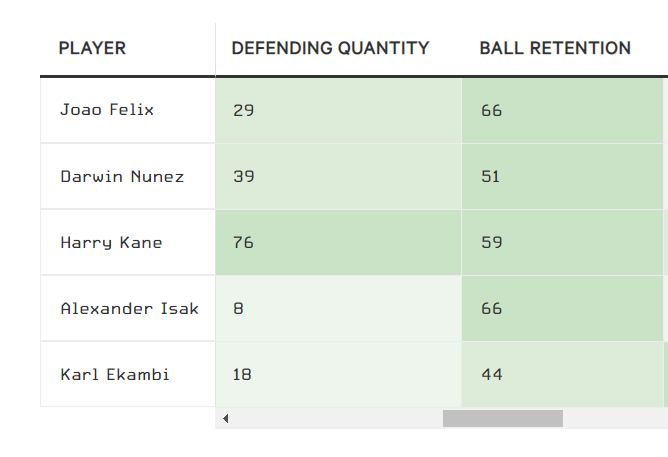Click Alexander Isak's defending value 8

[x=238, y=308]
